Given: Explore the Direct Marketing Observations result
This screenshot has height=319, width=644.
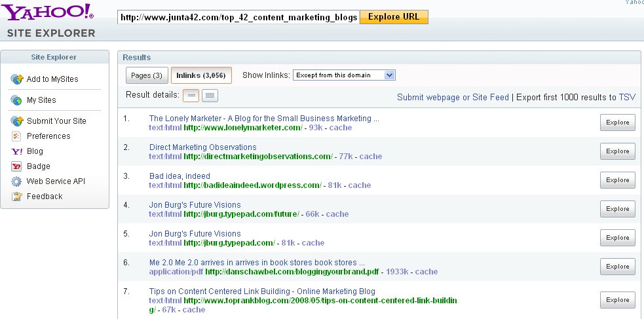Looking at the screenshot, I should pos(618,151).
